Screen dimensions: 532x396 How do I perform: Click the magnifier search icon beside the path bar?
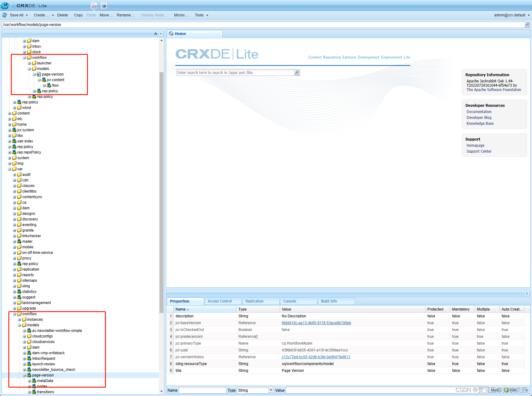[528, 24]
